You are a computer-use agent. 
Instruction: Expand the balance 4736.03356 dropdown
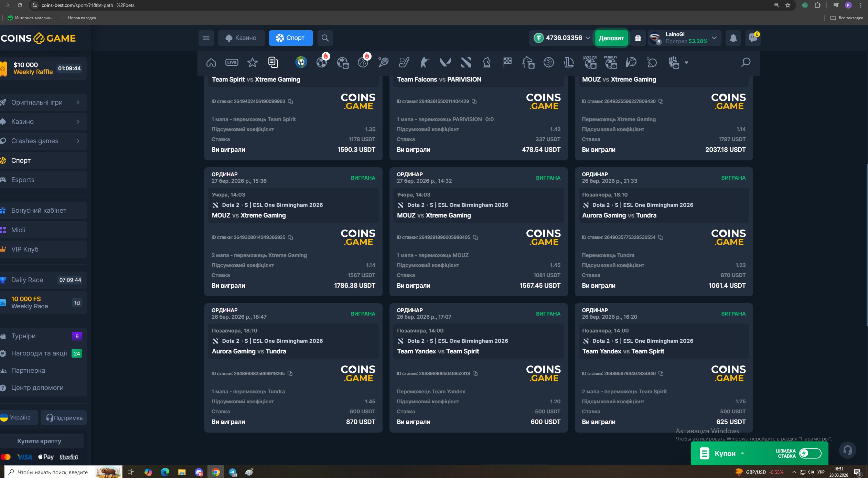coord(588,38)
